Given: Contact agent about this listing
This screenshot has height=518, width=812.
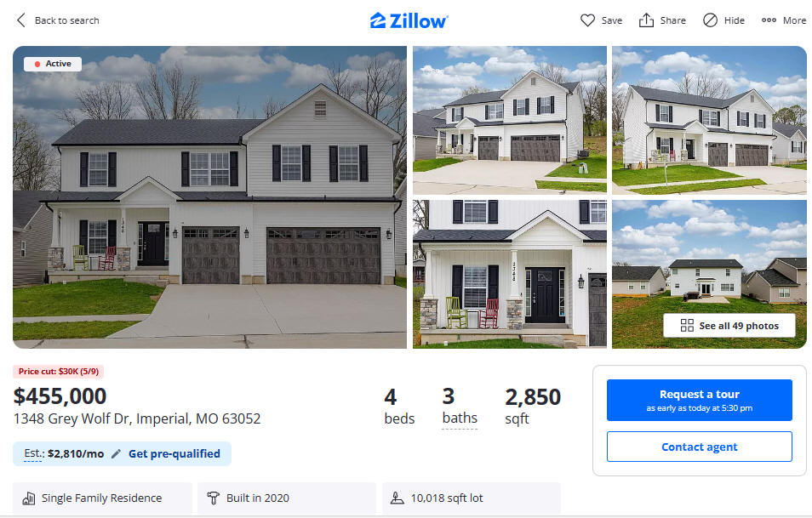Looking at the screenshot, I should (699, 447).
